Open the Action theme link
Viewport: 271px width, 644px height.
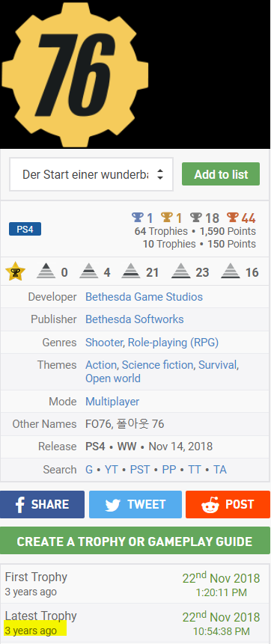point(101,365)
